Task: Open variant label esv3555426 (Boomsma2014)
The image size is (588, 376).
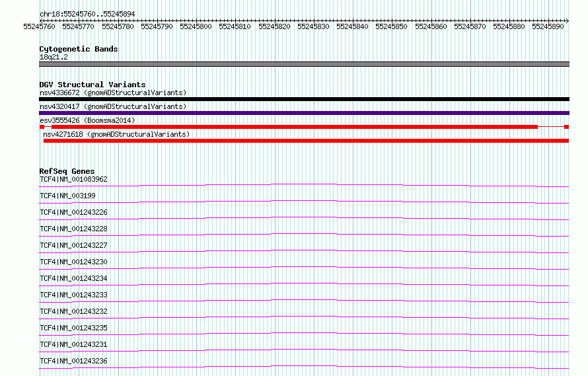Action: coord(87,120)
